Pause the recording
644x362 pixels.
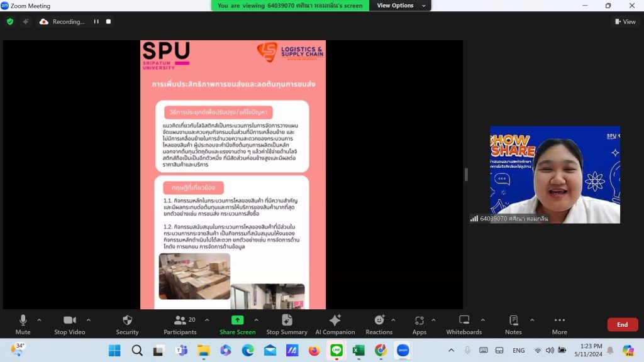tap(96, 21)
